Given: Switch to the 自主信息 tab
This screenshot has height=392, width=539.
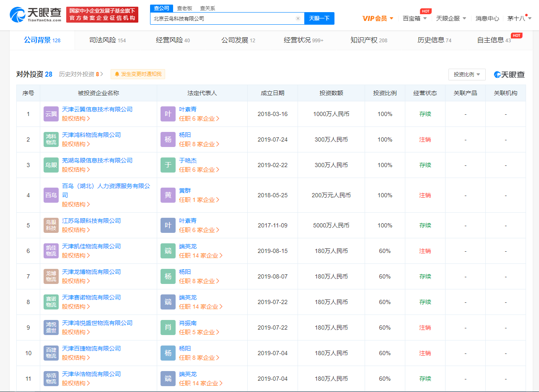Looking at the screenshot, I should click(494, 40).
